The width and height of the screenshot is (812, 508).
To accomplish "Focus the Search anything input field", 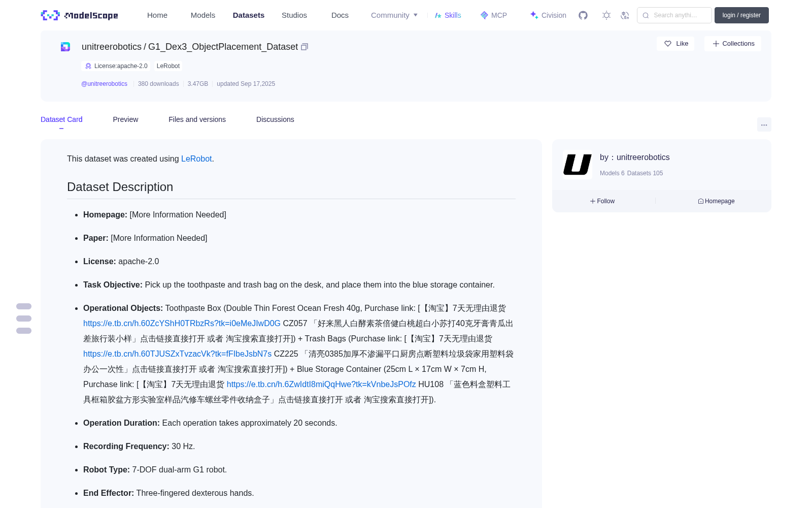I will 674,15.
